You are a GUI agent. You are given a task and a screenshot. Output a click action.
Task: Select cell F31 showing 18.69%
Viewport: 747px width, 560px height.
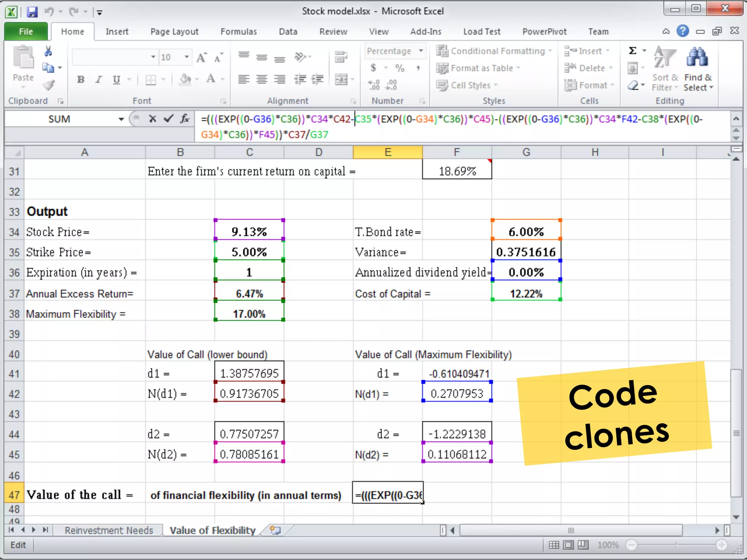pyautogui.click(x=457, y=171)
